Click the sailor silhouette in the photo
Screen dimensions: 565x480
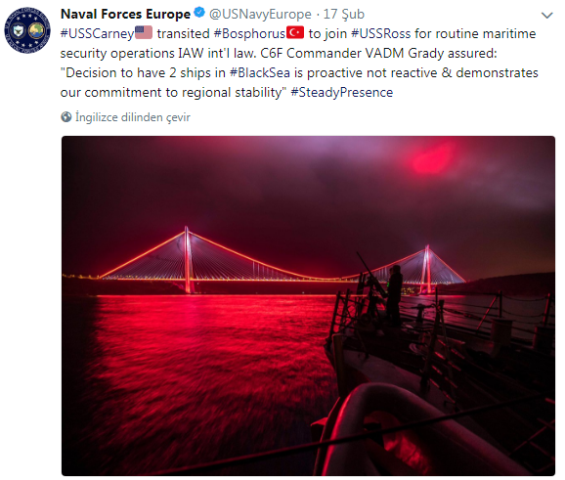394,295
